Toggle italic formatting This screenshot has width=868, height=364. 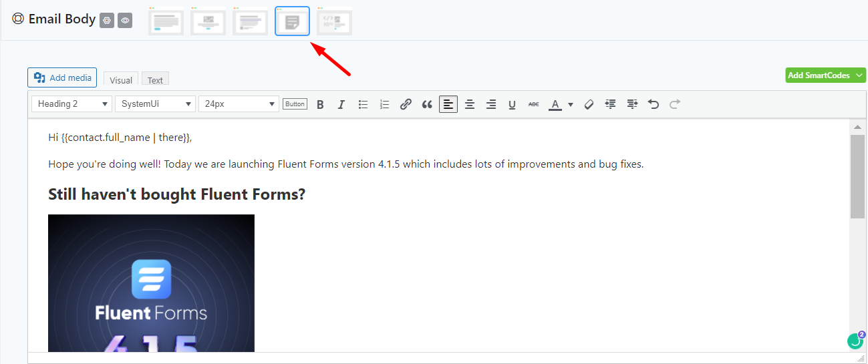341,104
